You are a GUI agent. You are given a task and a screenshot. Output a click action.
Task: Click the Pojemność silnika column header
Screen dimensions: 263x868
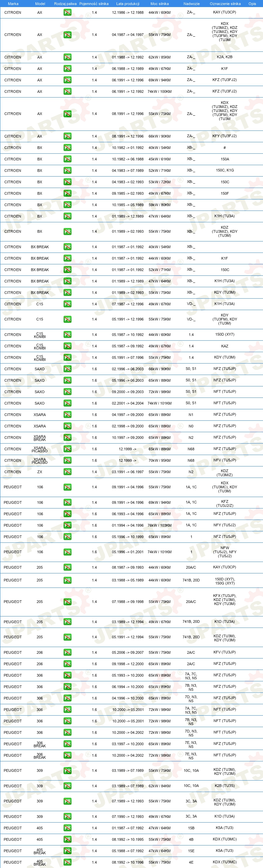(x=94, y=4)
